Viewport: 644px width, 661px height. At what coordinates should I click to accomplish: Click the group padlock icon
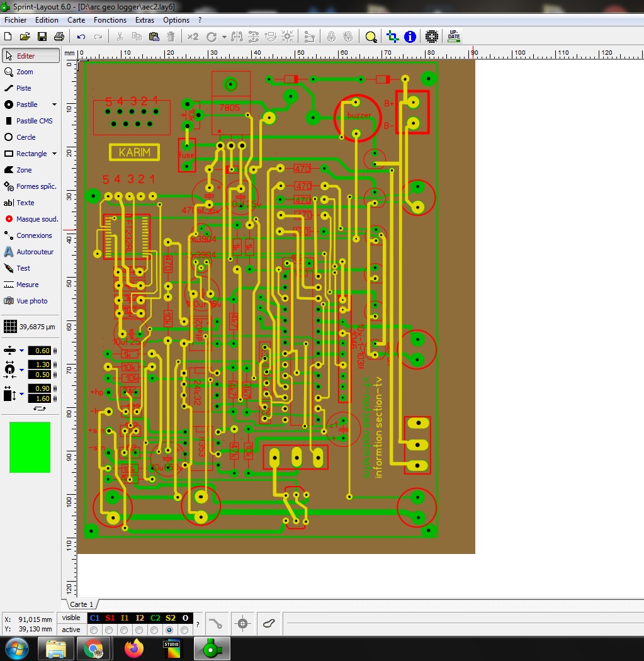331,37
